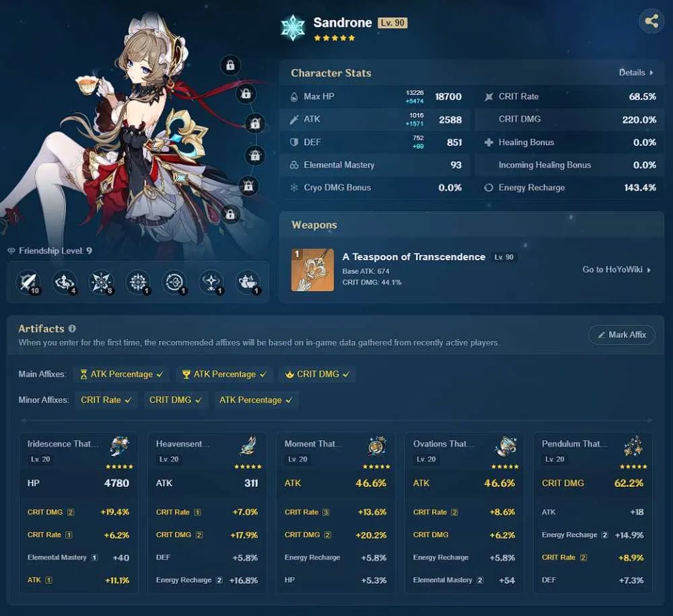Click the sixth passive talent icon
Screen dimensions: 673x616
pos(211,282)
